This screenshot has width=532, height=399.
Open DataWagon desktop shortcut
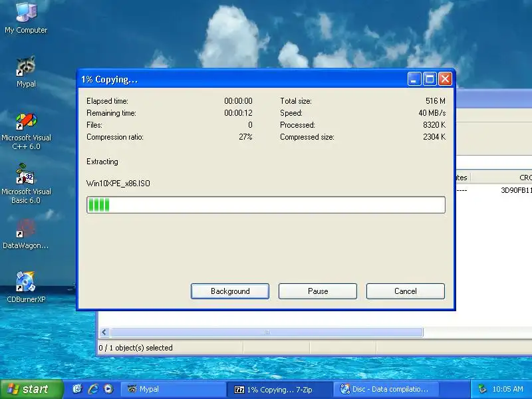[x=25, y=235]
